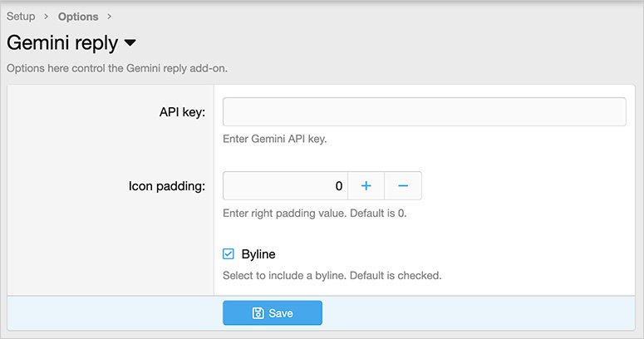Click the 'Select to include a byline' hint
This screenshot has height=339, width=644.
[332, 275]
